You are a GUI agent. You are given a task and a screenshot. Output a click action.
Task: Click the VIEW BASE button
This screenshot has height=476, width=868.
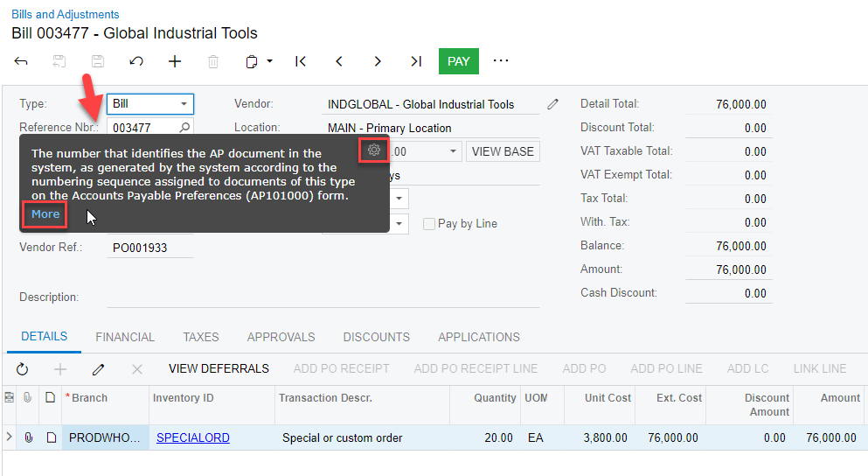(503, 151)
